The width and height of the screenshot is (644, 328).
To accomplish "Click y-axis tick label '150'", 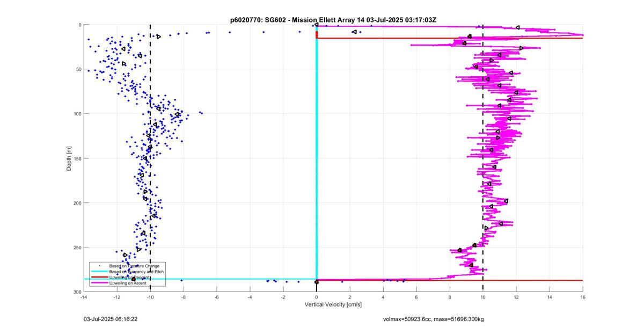I will coord(78,158).
